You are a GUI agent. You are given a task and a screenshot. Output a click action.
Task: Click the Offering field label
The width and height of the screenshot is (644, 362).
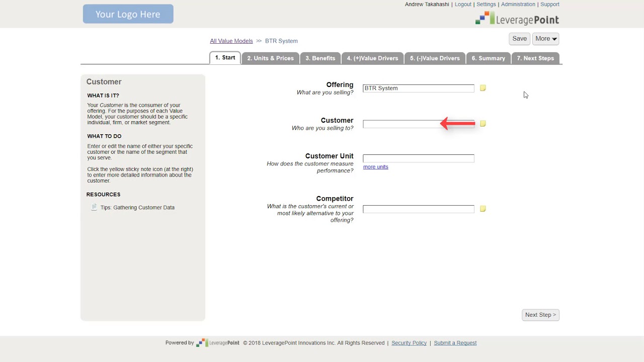[x=340, y=85]
